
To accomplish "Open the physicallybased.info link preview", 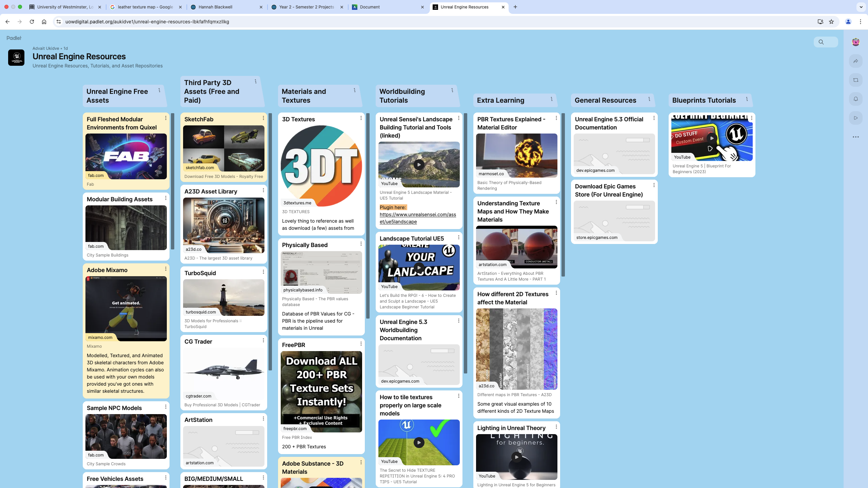I will [x=321, y=272].
